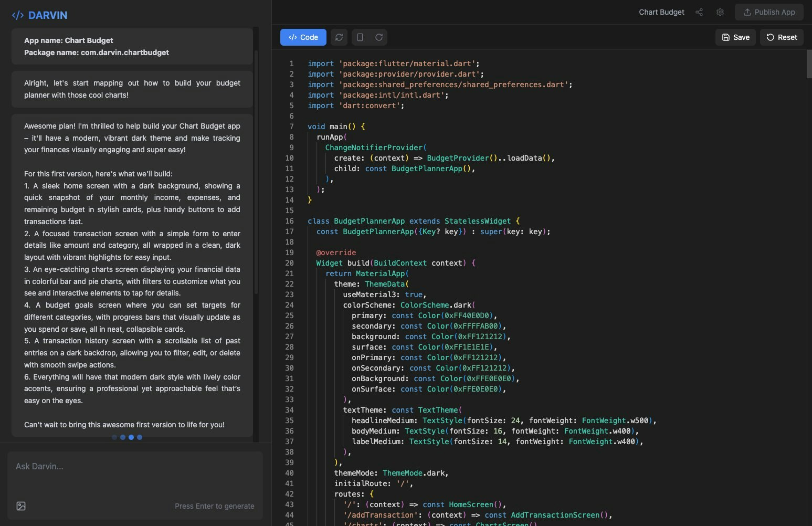812x526 pixels.
Task: Click the Chart Budget project title
Action: [x=661, y=12]
